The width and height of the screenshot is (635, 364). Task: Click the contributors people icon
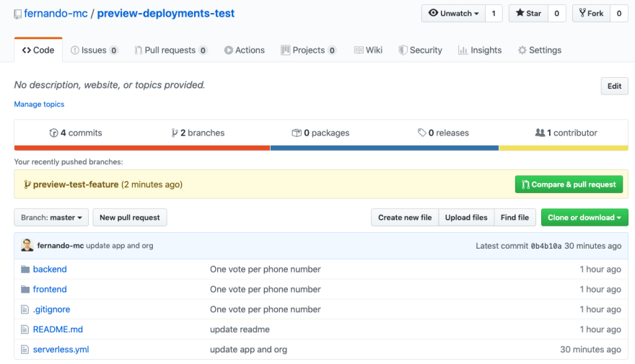(540, 133)
